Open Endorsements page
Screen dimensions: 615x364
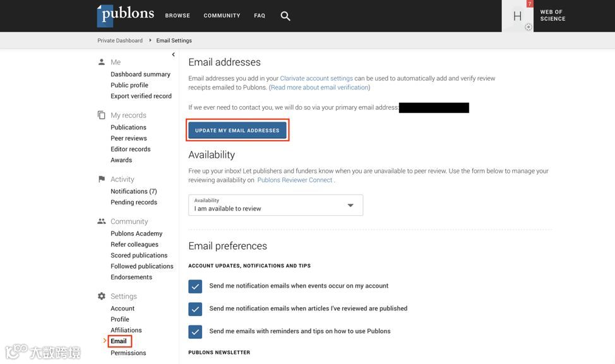tap(131, 277)
